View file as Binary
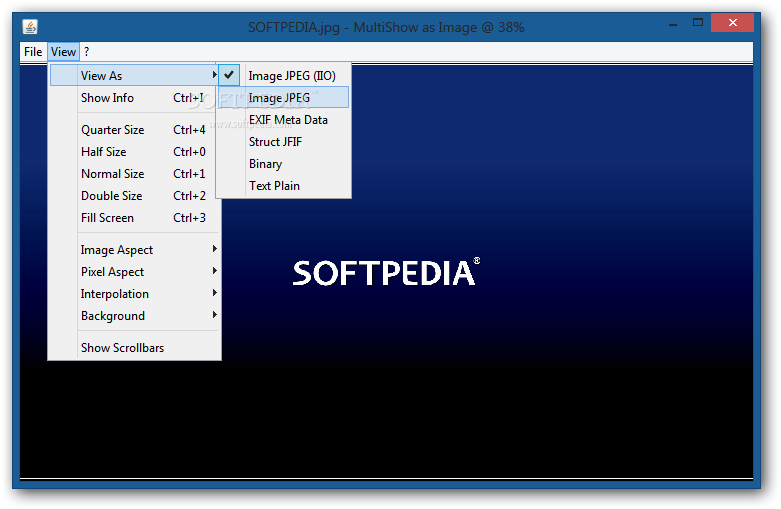 283,163
